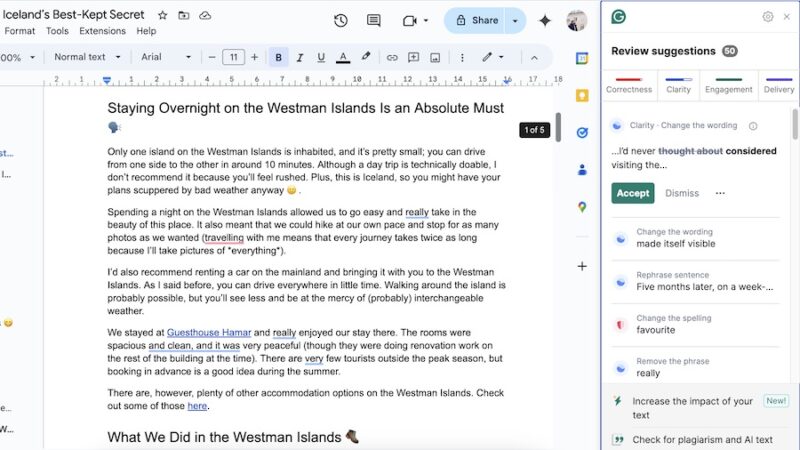Image resolution: width=800 pixels, height=450 pixels.
Task: Open Google Maps side panel icon
Action: tap(582, 207)
